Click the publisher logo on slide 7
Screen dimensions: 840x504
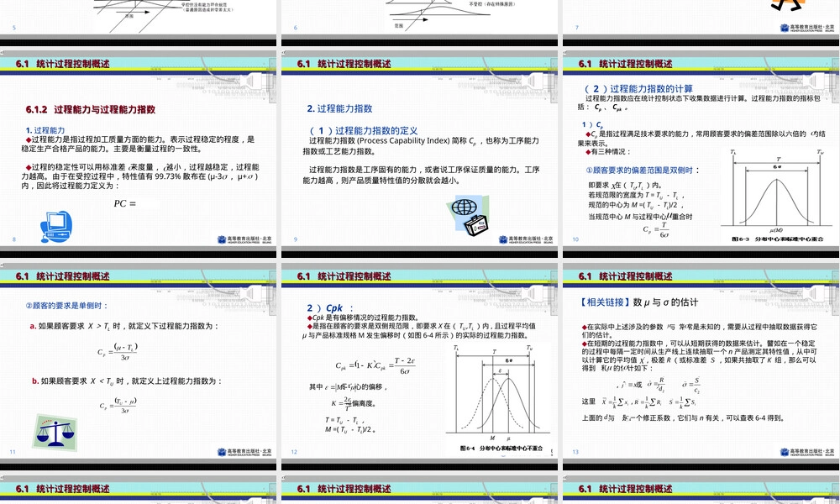806,28
